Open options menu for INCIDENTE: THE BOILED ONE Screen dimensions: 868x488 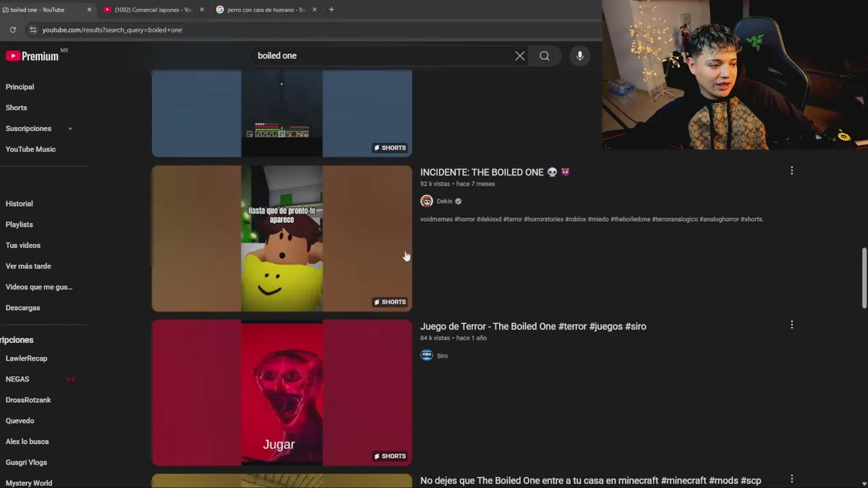pyautogui.click(x=791, y=171)
